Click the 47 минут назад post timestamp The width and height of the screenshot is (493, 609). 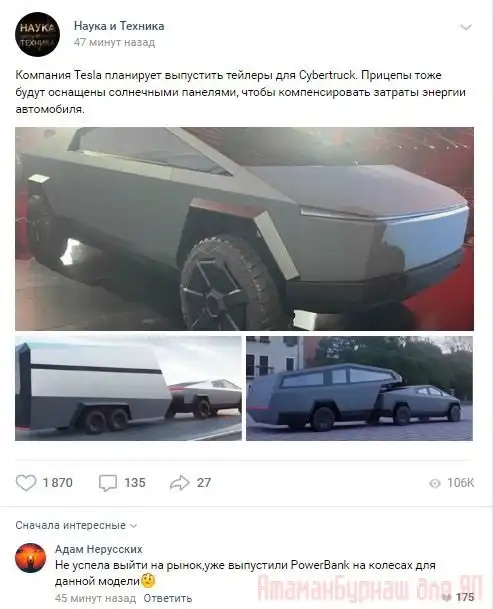point(114,42)
